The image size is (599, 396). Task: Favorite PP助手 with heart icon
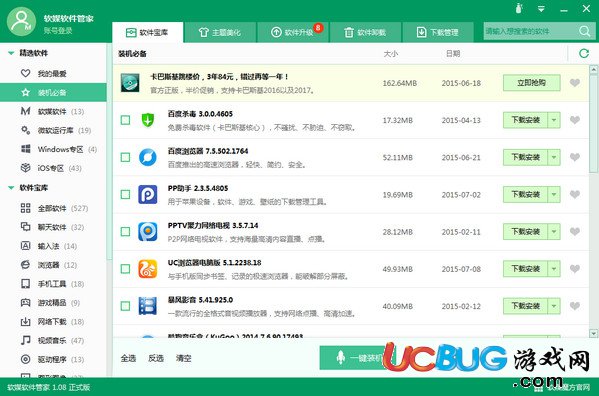[575, 194]
